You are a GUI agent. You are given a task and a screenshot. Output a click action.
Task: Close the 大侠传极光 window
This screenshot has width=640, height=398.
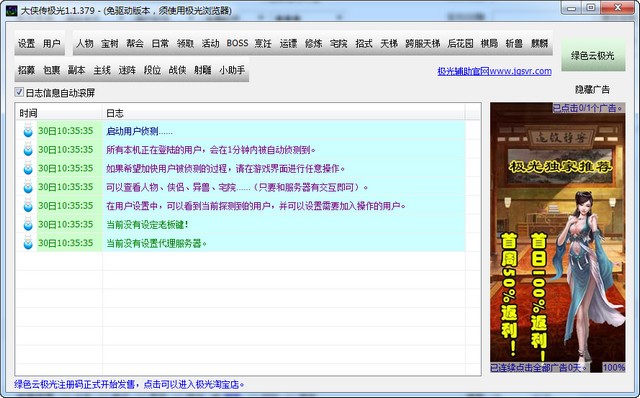pyautogui.click(x=618, y=8)
